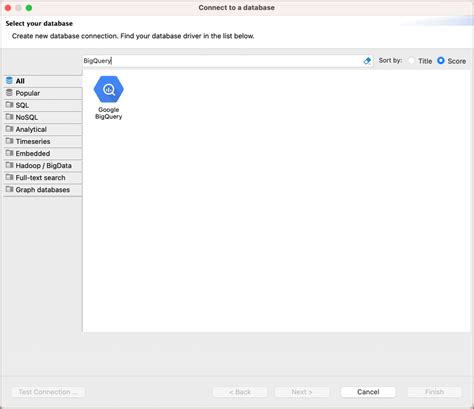Select the All category
Screen dimensions: 474x409
coord(43,81)
